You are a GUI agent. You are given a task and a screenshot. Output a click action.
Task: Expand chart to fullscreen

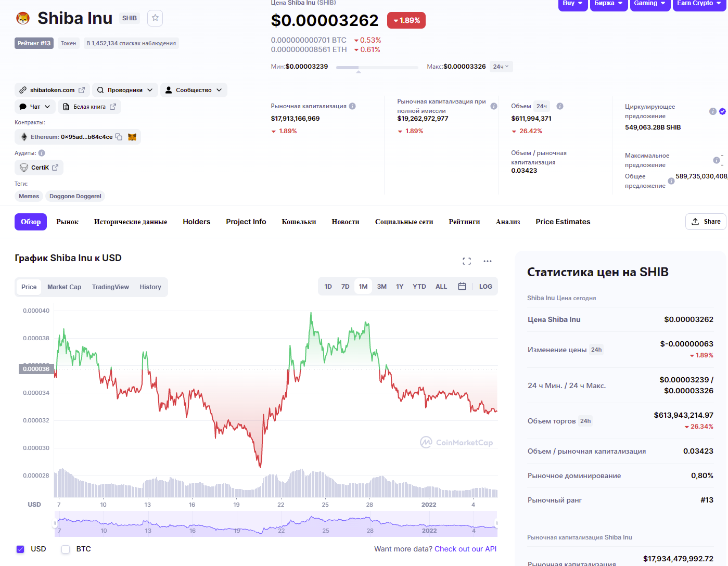(467, 261)
